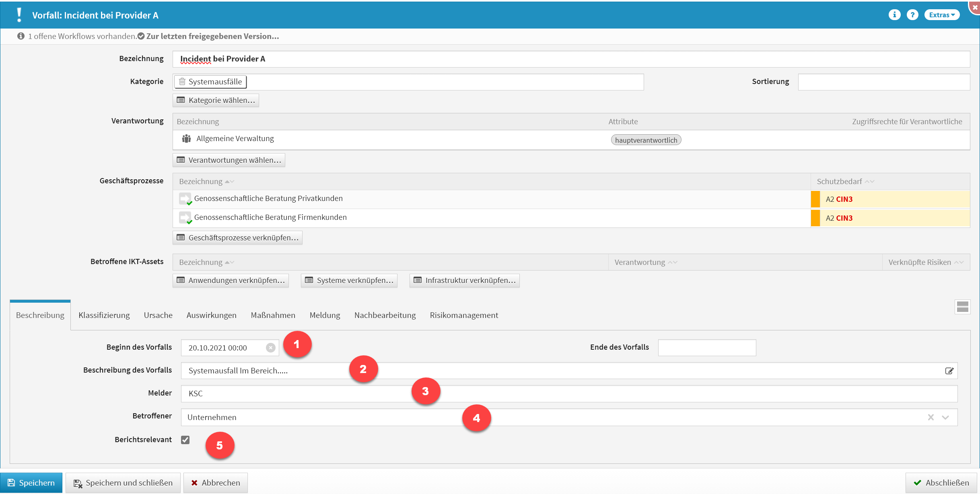Screen dimensions: 980x494
Task: Open edit icon in Beschreibung des Vorfalls
Action: (x=949, y=371)
